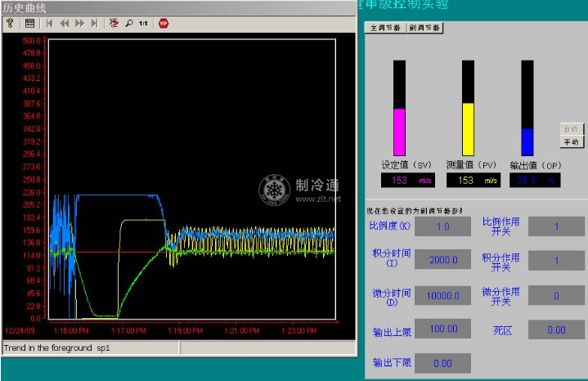Click the help question mark icon
This screenshot has height=381, width=588.
coord(10,24)
